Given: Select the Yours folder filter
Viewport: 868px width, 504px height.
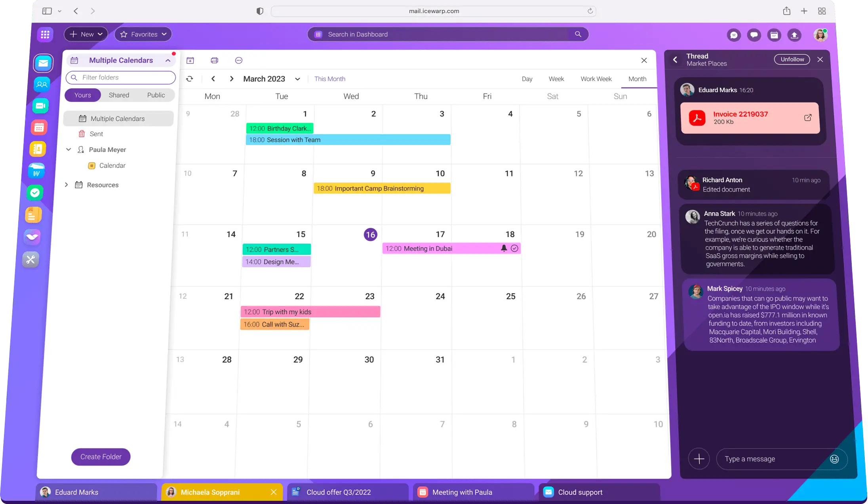Looking at the screenshot, I should click(x=82, y=95).
